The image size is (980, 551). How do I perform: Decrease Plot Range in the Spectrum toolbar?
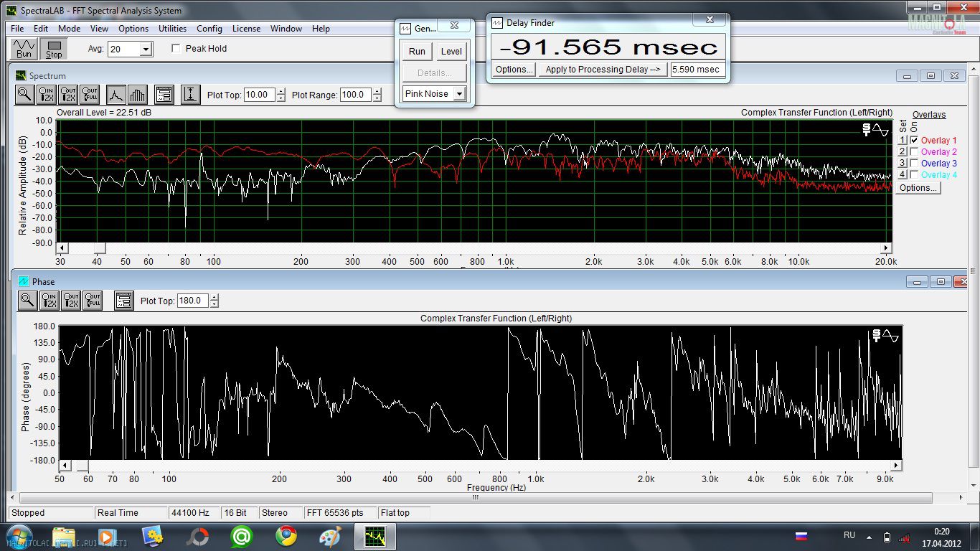[x=377, y=98]
